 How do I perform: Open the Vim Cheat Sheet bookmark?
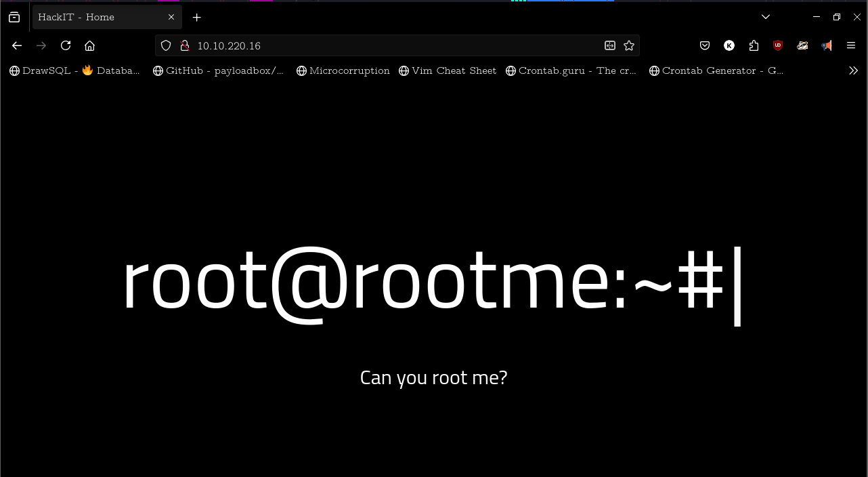(x=448, y=70)
